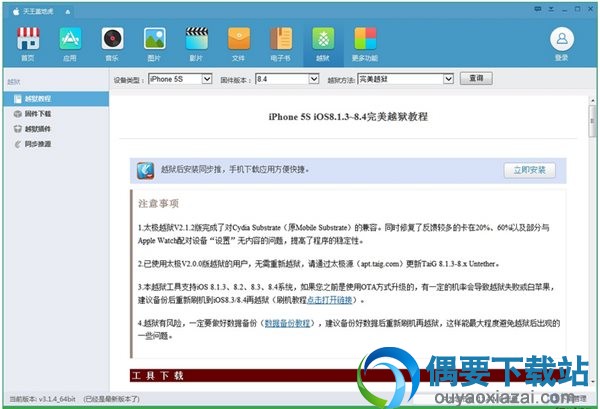600x409 pixels.
Task: Click the scrollbar down arrow
Action: pyautogui.click(x=592, y=381)
